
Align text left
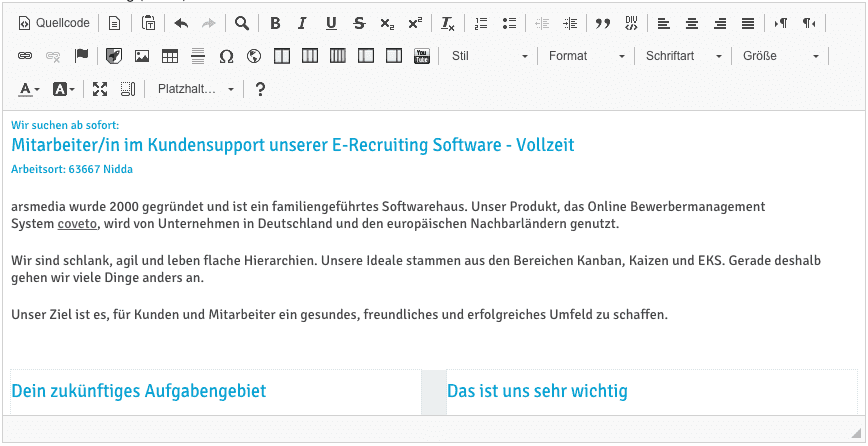[x=663, y=23]
